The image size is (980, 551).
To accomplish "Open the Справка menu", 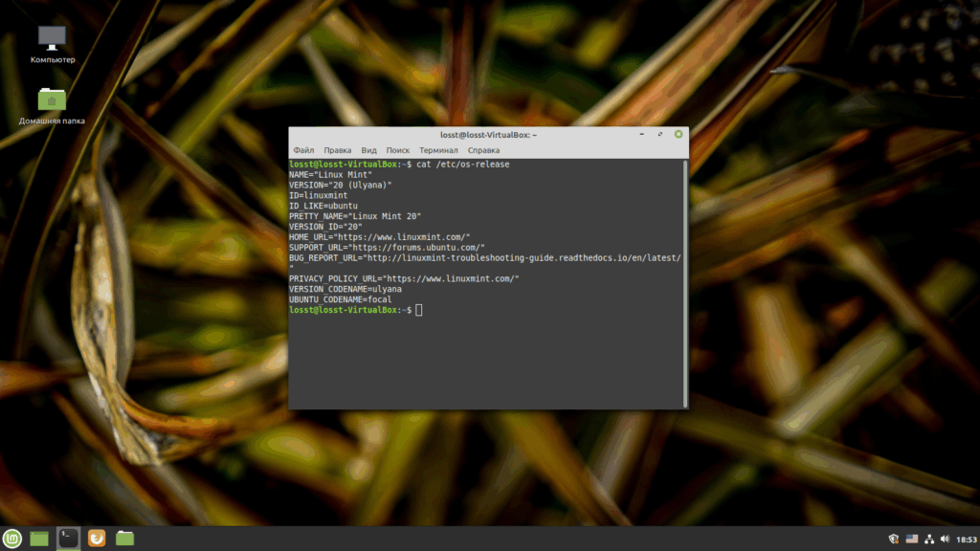I will tap(483, 150).
